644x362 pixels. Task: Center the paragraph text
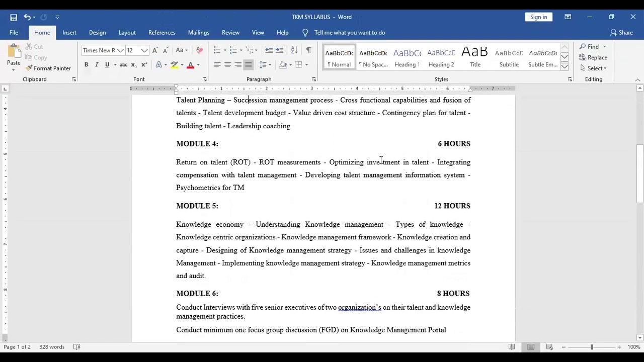pyautogui.click(x=227, y=65)
